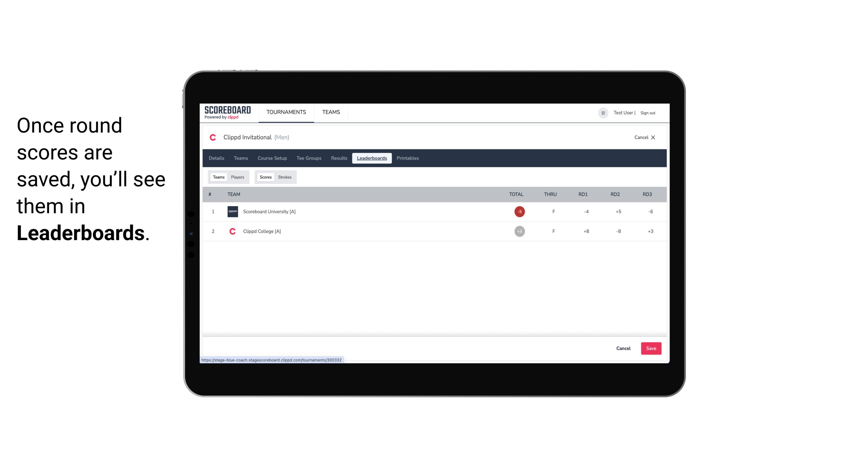This screenshot has height=467, width=868.
Task: Switch to the Results tab
Action: tap(338, 158)
